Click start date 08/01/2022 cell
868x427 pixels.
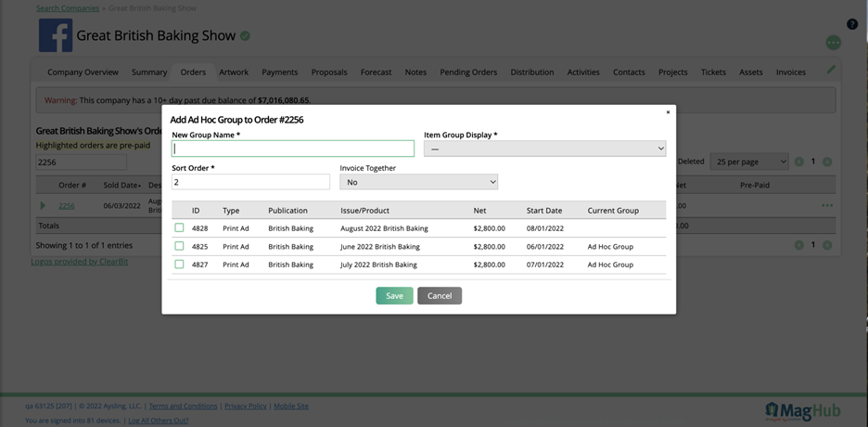coord(545,228)
